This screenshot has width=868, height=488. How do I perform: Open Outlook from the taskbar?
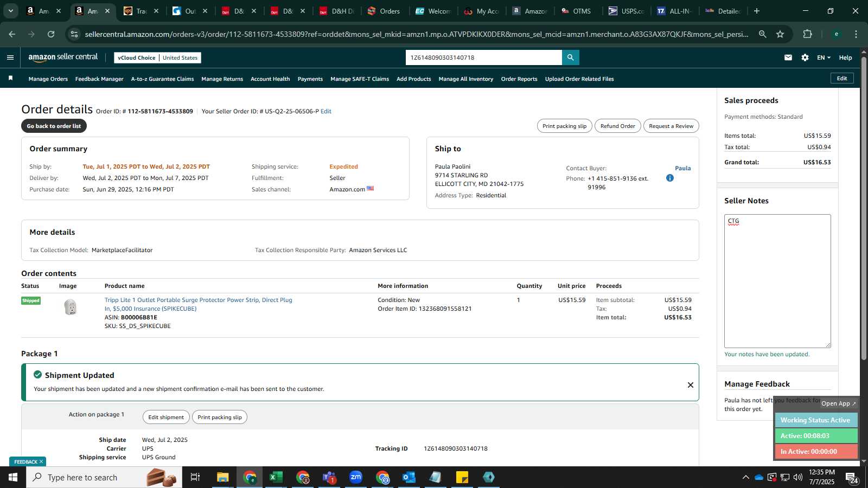coord(409,477)
